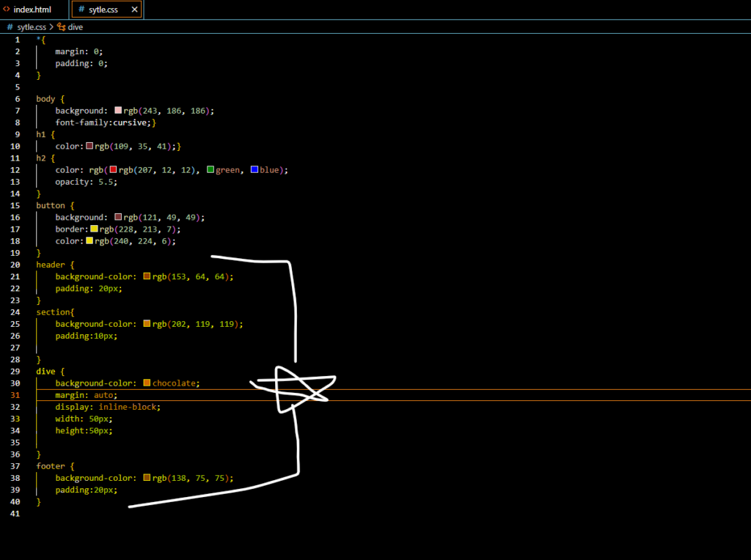Click the green color swatch in h2 rule
Image resolution: width=751 pixels, height=560 pixels.
pyautogui.click(x=210, y=170)
